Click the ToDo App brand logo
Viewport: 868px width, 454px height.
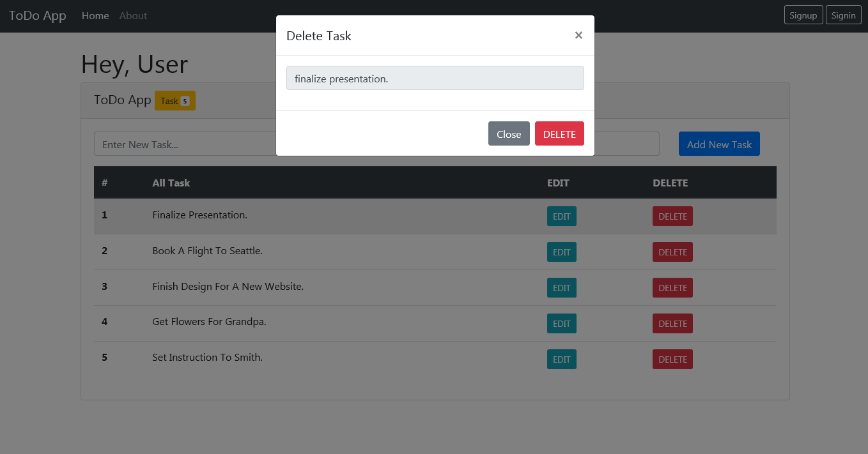(x=38, y=15)
